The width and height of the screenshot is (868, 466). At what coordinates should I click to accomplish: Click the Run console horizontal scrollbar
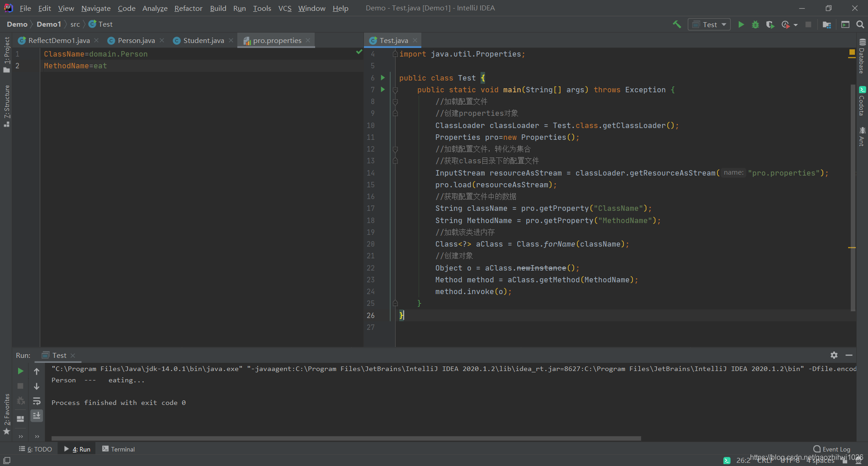(x=346, y=438)
